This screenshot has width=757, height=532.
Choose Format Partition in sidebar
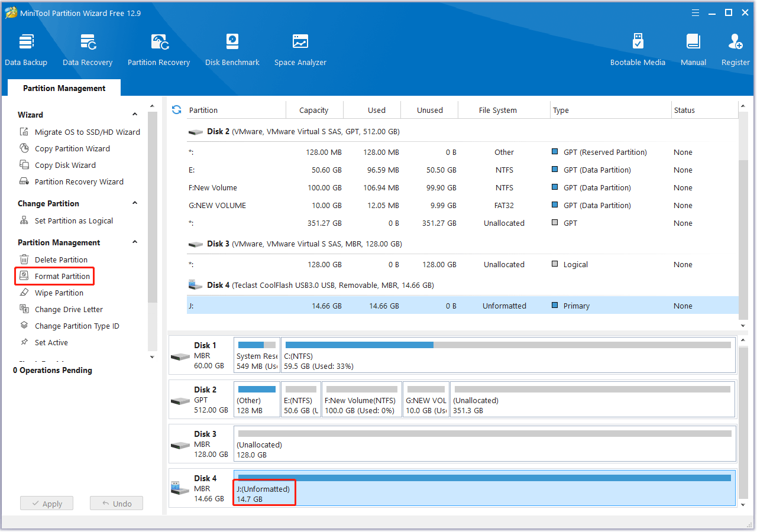click(x=62, y=276)
